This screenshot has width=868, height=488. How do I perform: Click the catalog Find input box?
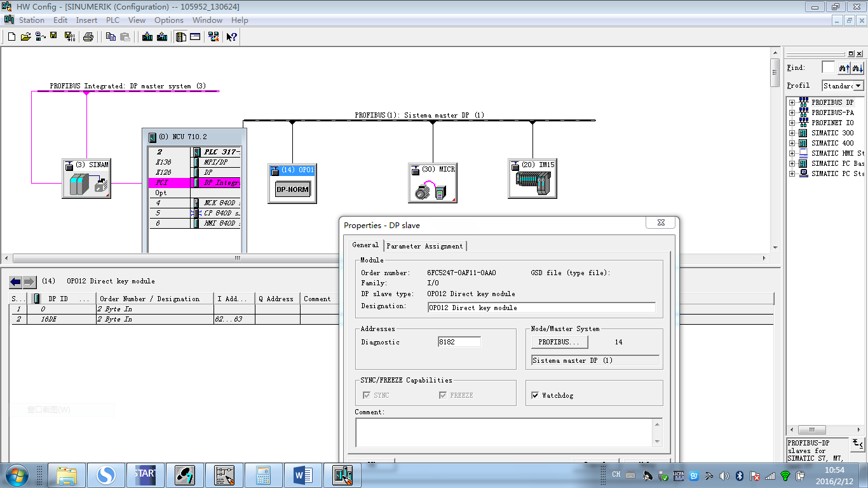tap(829, 67)
